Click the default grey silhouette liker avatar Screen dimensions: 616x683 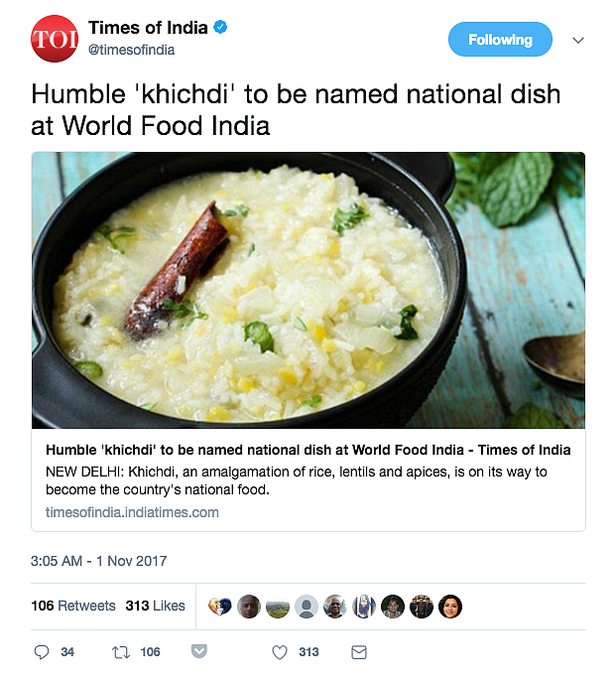tap(308, 607)
